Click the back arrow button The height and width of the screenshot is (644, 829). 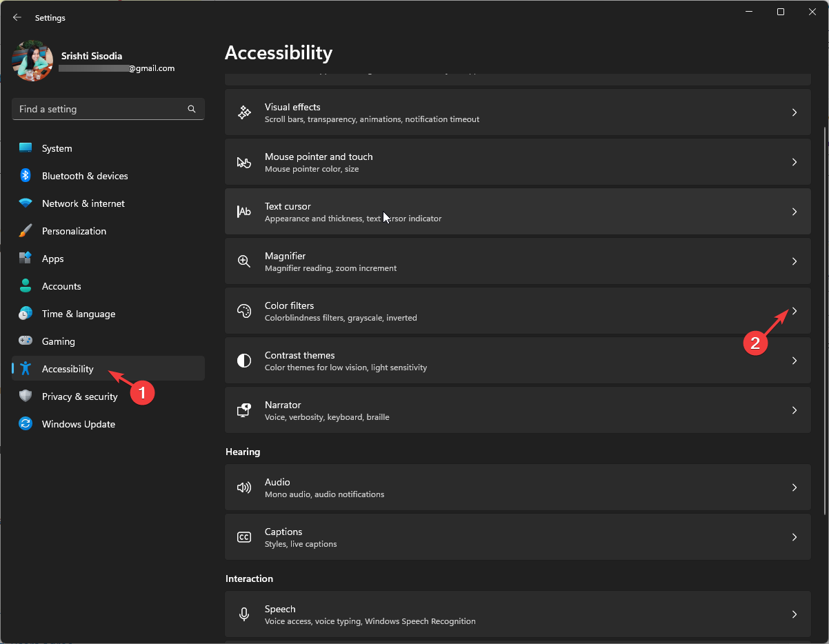click(17, 17)
